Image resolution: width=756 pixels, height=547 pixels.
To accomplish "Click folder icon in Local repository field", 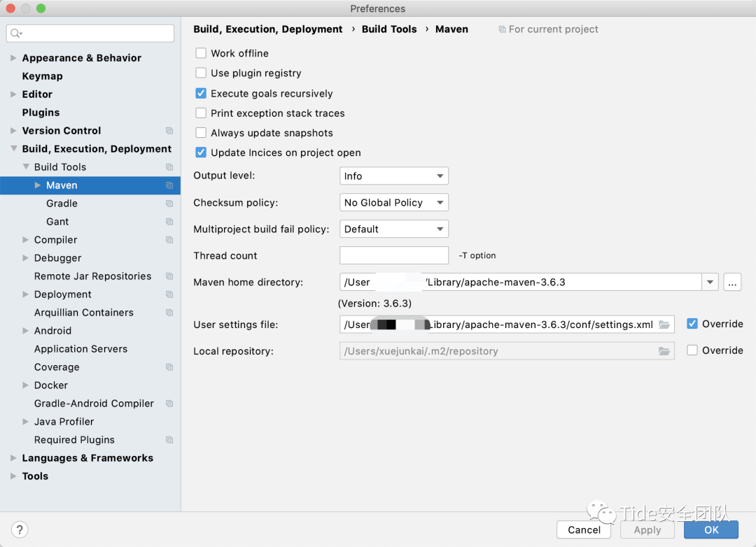I will [664, 351].
